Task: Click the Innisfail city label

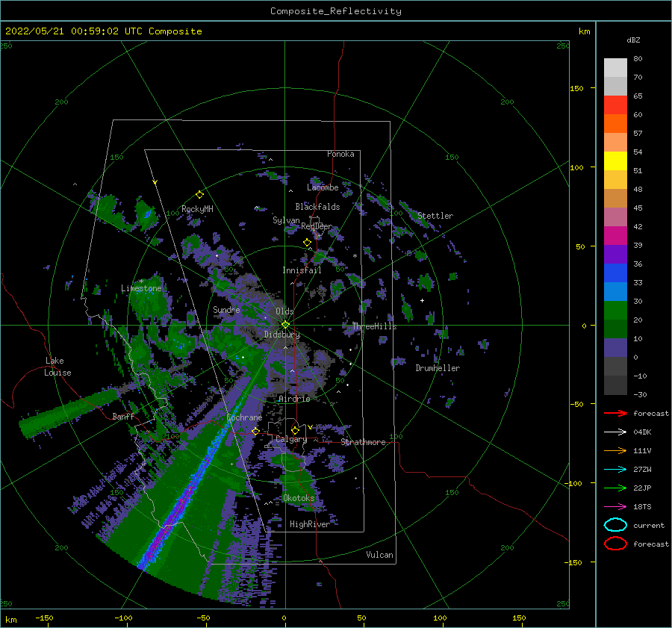Action: 302,270
